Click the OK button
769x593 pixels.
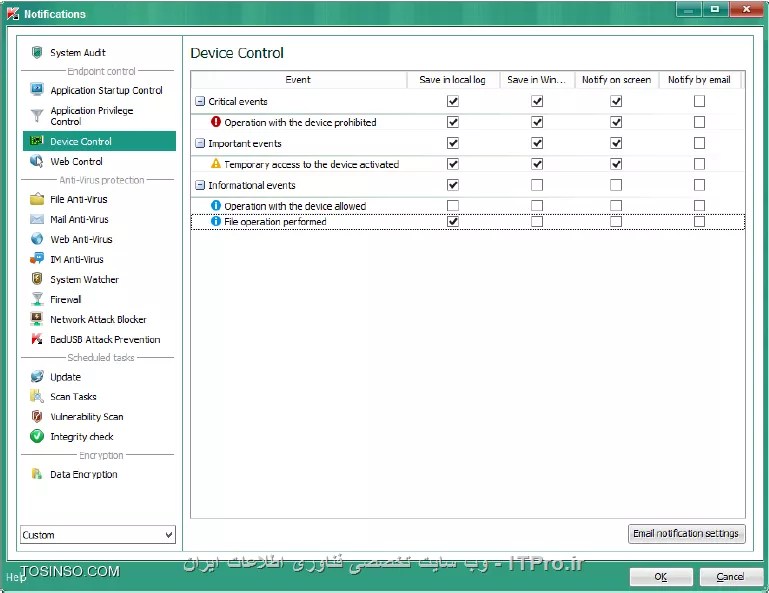point(661,577)
